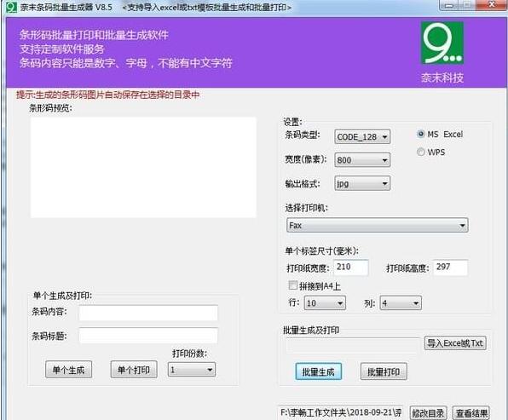Click the 批量打印 button
Viewport: 508px width, 420px height.
[x=384, y=371]
